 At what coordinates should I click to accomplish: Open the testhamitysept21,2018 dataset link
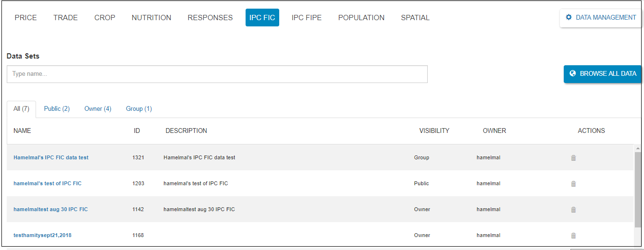[x=42, y=236]
